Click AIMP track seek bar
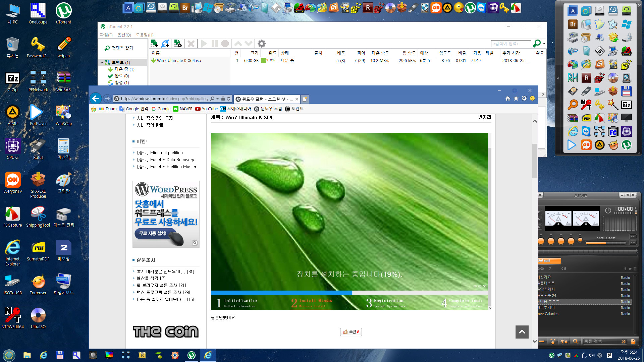Image resolution: width=644 pixels, height=362 pixels. (x=587, y=251)
